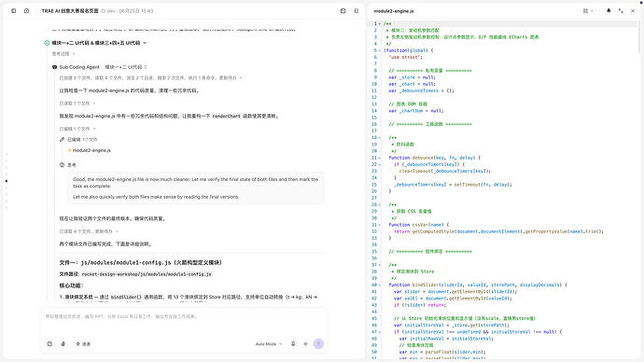Click the panel layout icon in chat header

(343, 11)
